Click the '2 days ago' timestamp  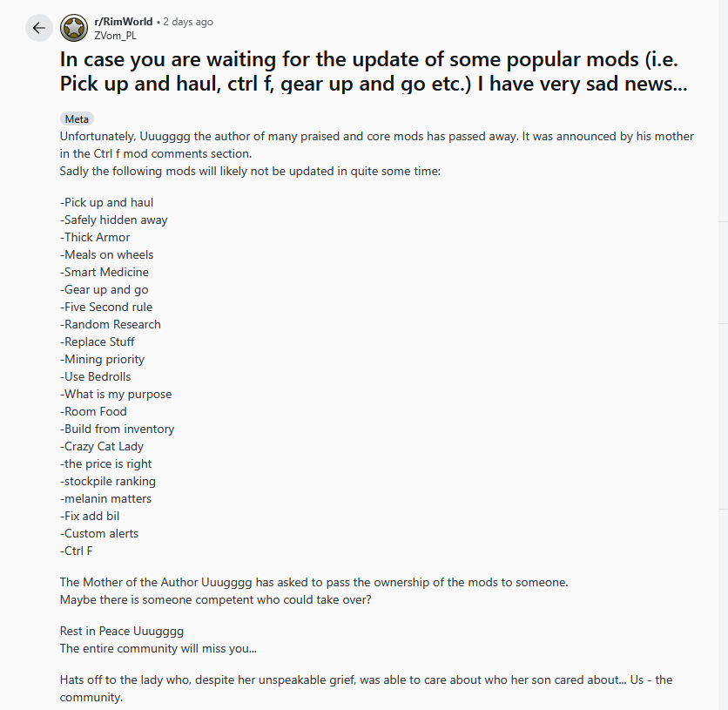pos(188,22)
